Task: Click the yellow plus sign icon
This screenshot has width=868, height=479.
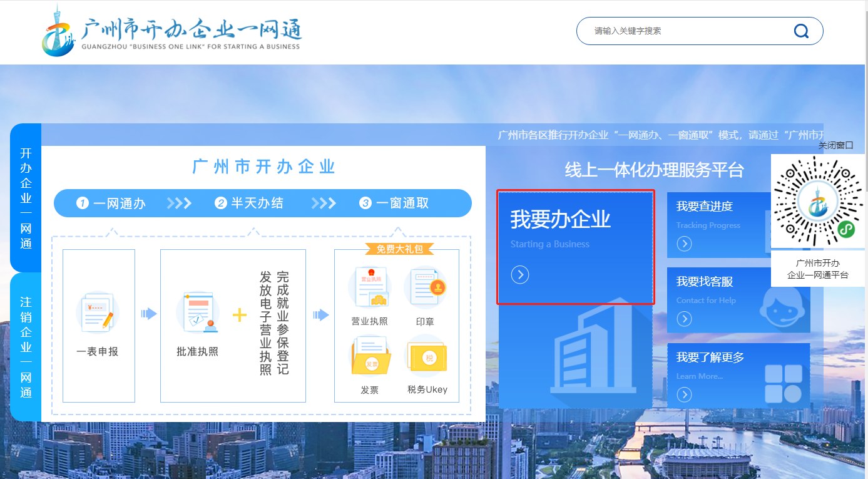Action: [x=240, y=314]
